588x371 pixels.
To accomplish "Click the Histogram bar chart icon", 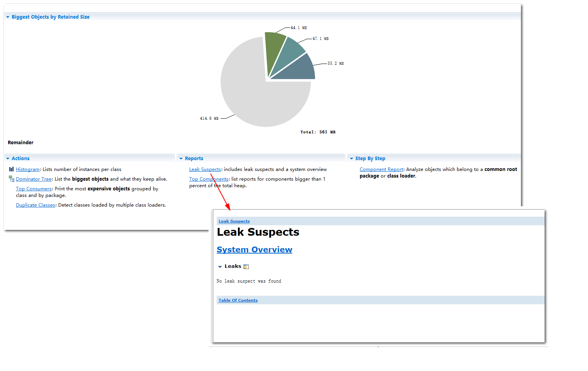I will point(11,169).
